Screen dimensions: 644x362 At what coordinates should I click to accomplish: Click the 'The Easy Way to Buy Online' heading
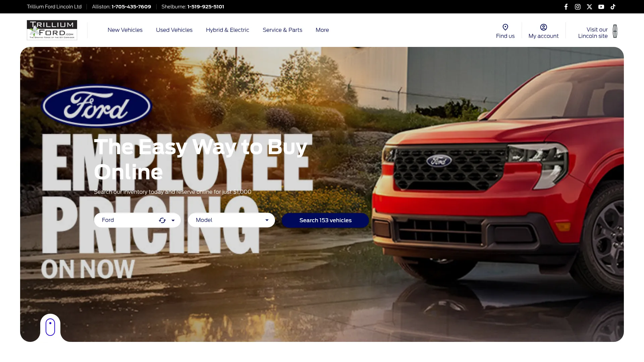pos(201,159)
